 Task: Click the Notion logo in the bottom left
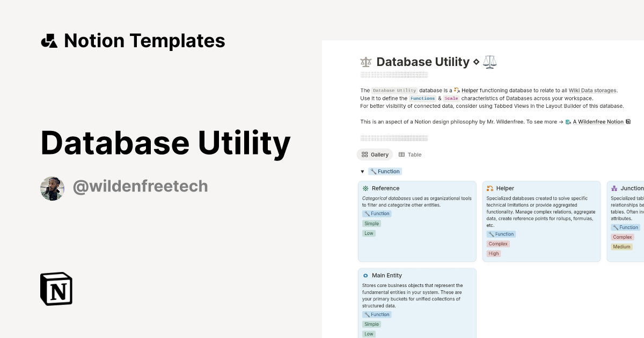[x=56, y=289]
